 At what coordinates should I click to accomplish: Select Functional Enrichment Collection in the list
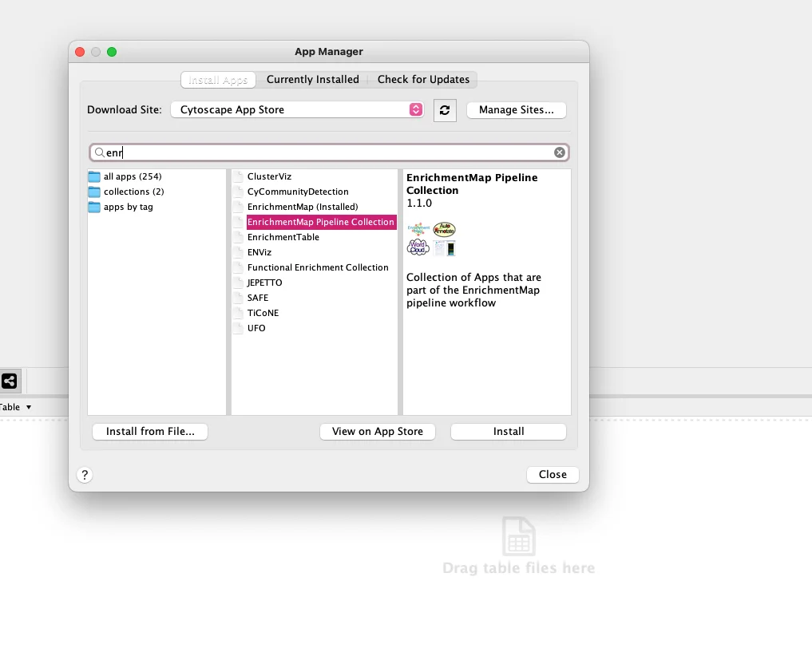[x=318, y=267]
